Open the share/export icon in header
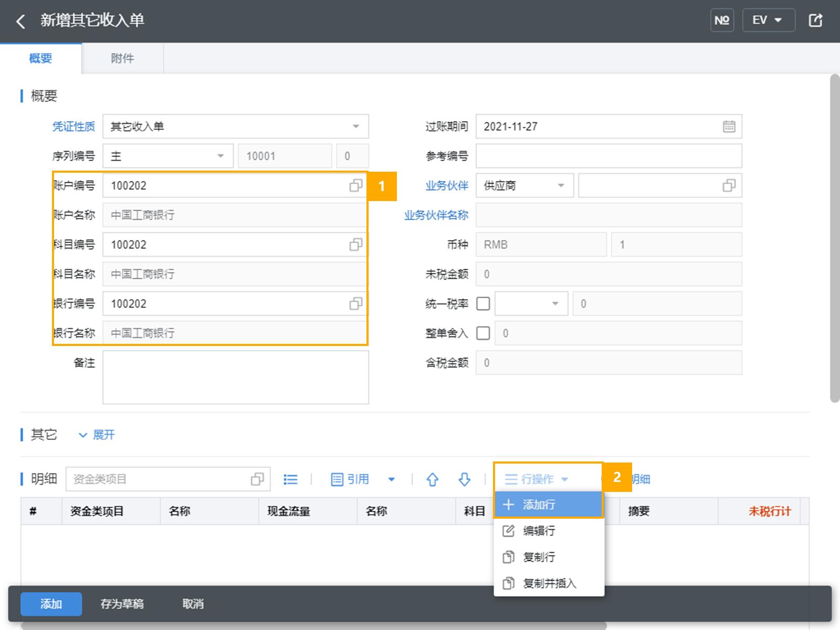 pyautogui.click(x=815, y=20)
